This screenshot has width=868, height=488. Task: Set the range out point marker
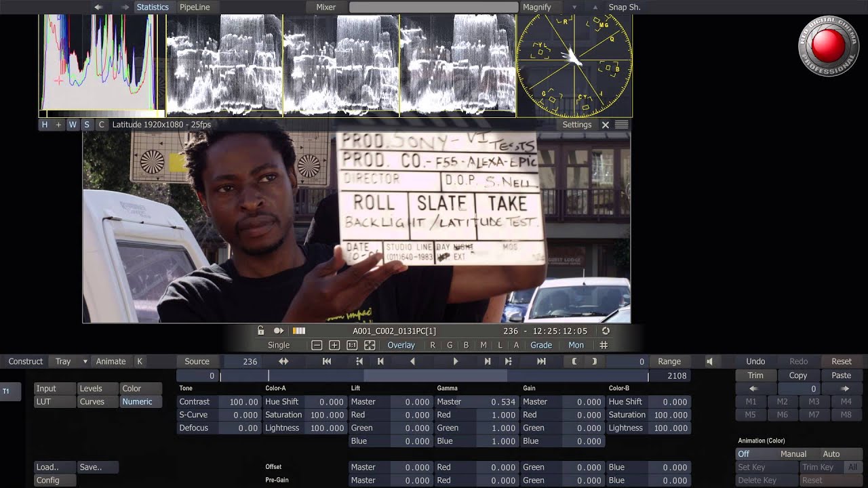pyautogui.click(x=595, y=361)
